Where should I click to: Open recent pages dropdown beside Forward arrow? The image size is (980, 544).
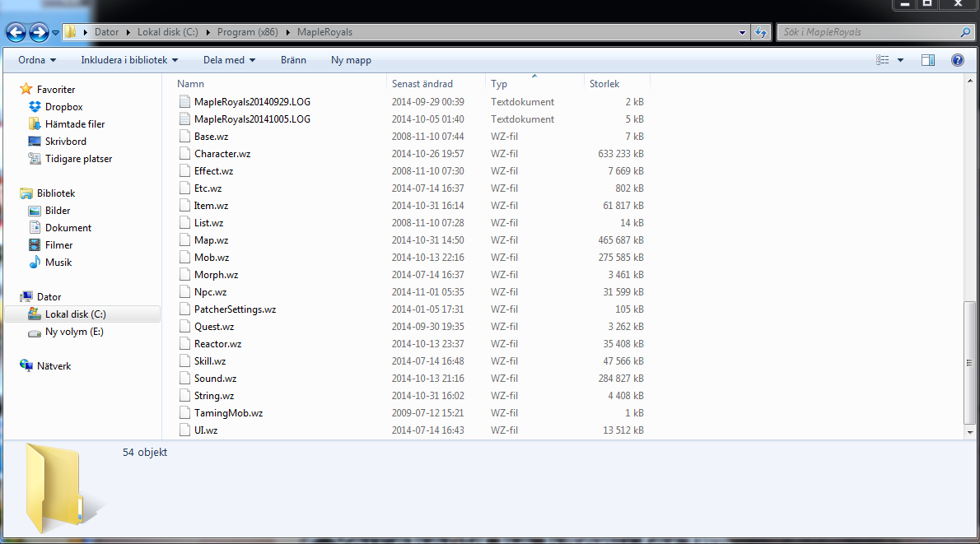tap(56, 32)
